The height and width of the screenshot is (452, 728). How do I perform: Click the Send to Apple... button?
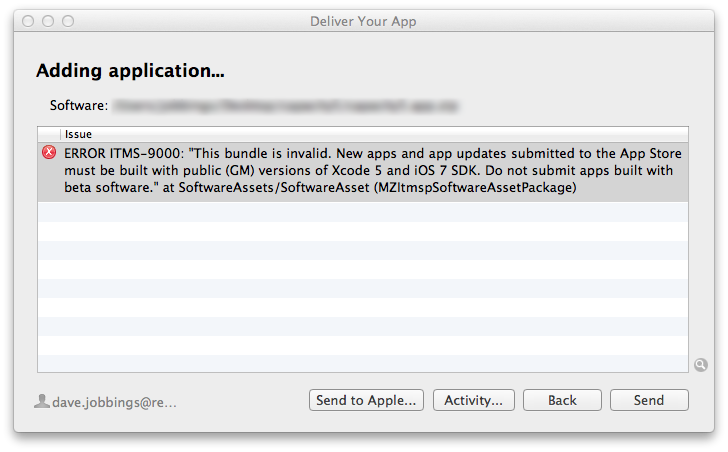[x=366, y=400]
